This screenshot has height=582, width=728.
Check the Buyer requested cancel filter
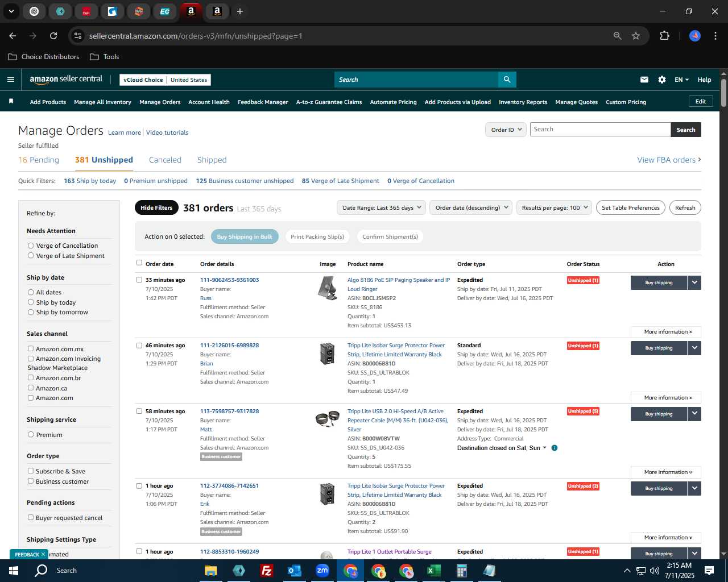point(31,517)
